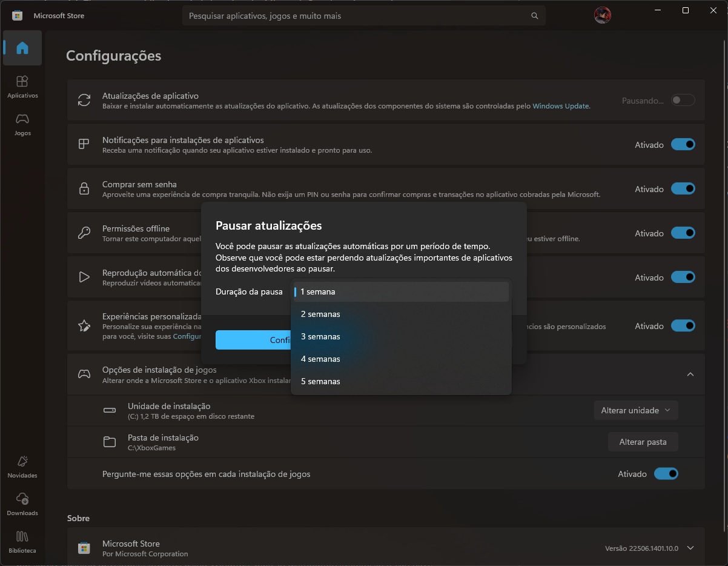This screenshot has height=566, width=728.
Task: Click the search apps and games field
Action: (x=363, y=16)
